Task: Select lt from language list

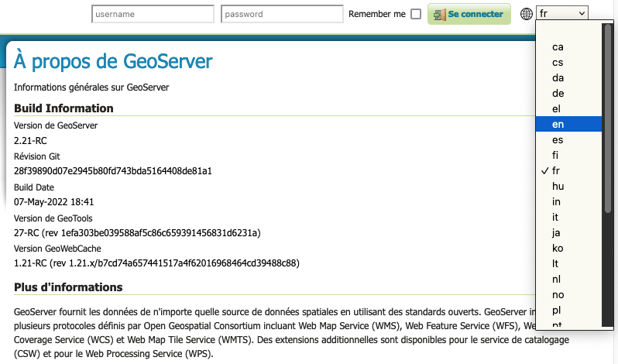Action: click(568, 263)
